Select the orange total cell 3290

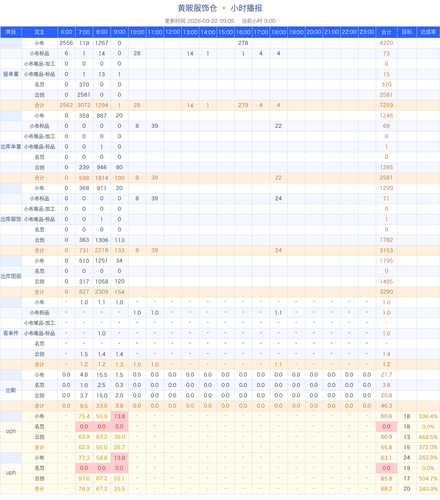(386, 292)
